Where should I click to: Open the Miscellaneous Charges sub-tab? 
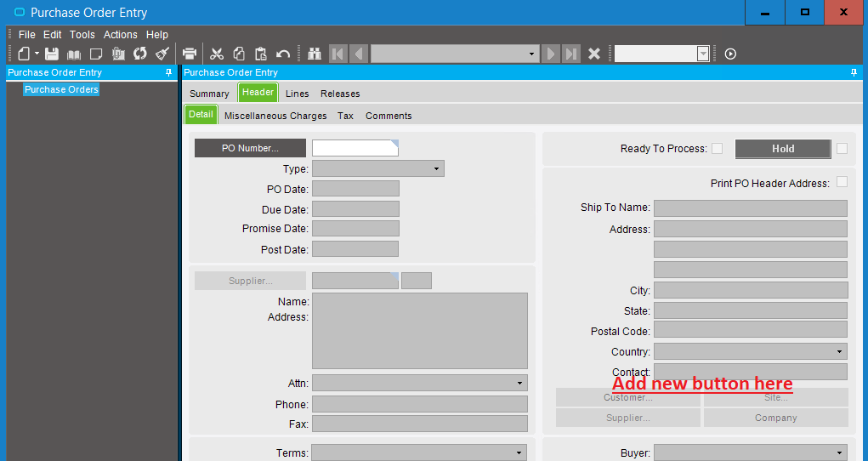(x=275, y=116)
